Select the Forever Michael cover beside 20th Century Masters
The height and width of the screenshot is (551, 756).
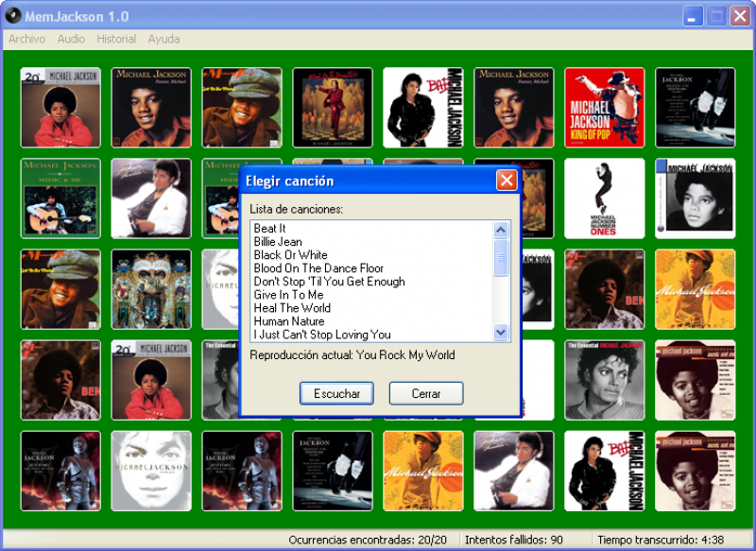(x=151, y=108)
